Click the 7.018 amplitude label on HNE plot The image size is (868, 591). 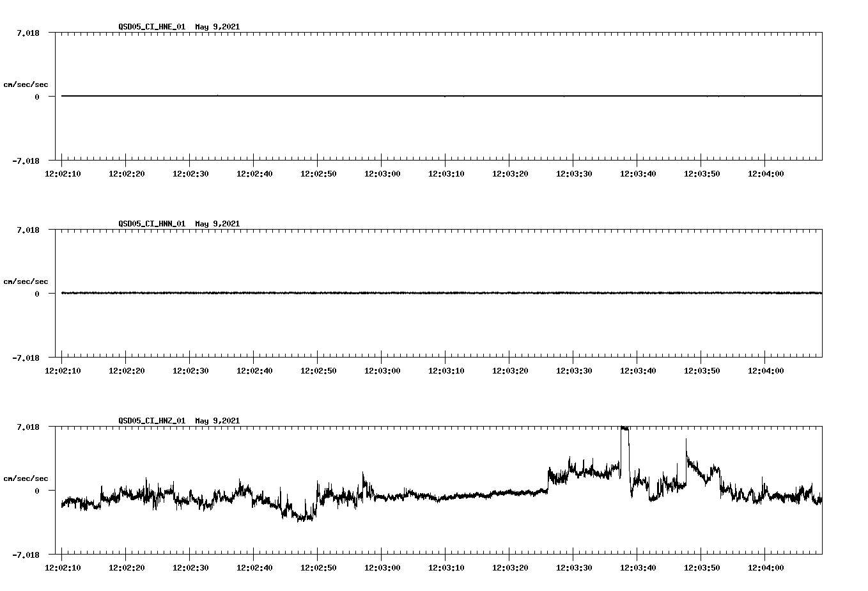pos(29,31)
